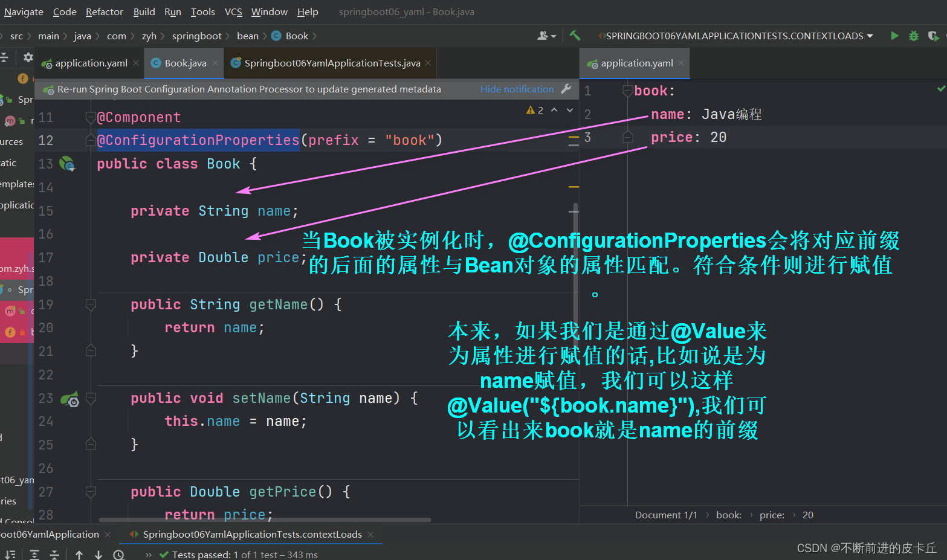This screenshot has height=560, width=947.
Task: Close the Springboot06YamlApplication run tab
Action: point(108,535)
